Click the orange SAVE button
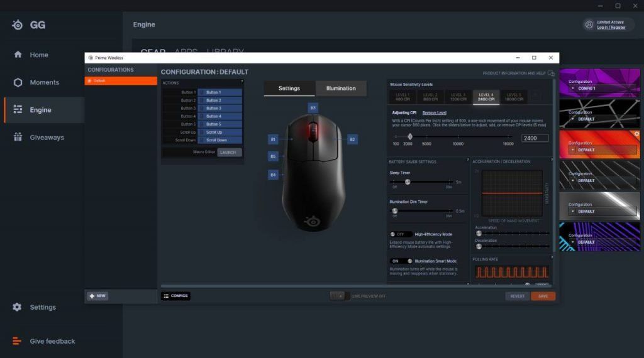 click(543, 296)
